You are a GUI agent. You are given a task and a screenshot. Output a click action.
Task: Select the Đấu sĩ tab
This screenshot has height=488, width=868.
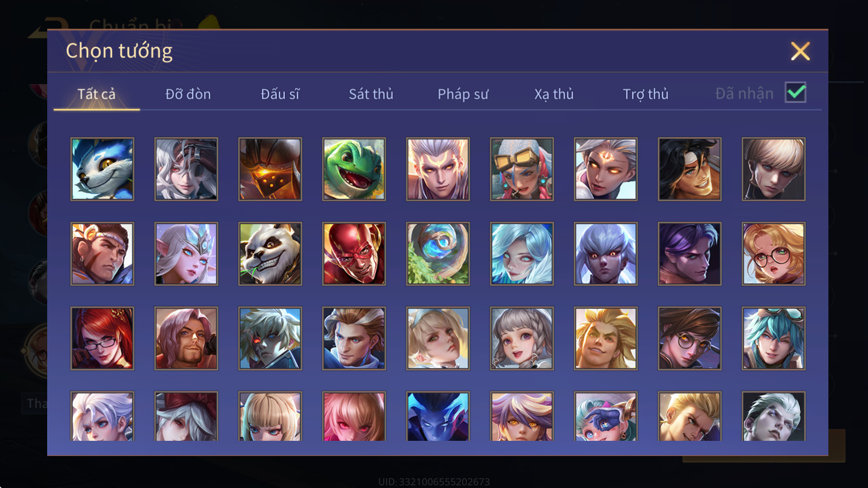[x=280, y=94]
